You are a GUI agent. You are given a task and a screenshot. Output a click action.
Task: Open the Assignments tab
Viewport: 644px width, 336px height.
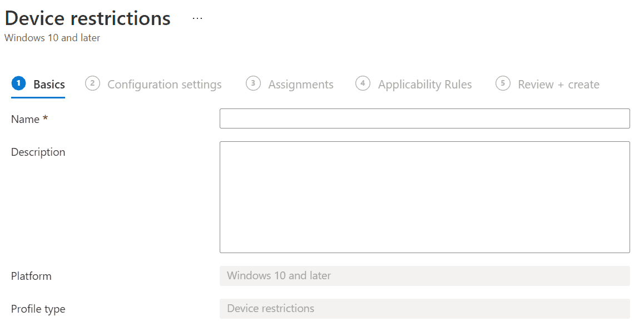point(300,84)
